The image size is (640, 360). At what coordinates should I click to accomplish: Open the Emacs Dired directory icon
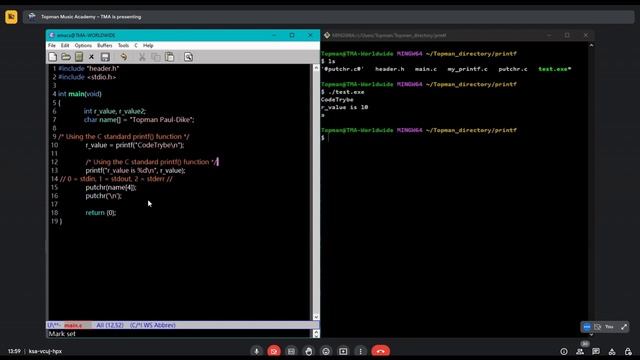coord(79,57)
